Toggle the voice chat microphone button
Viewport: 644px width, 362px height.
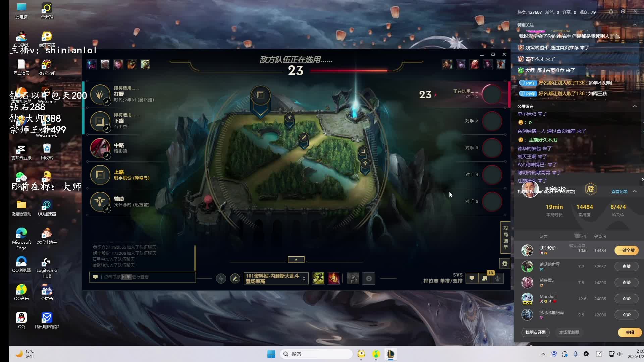click(497, 278)
